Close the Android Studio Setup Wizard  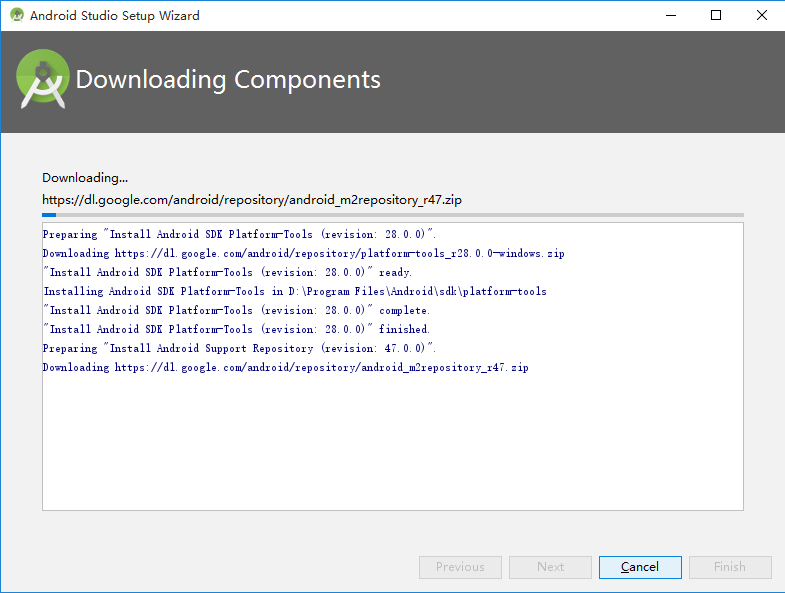click(761, 15)
